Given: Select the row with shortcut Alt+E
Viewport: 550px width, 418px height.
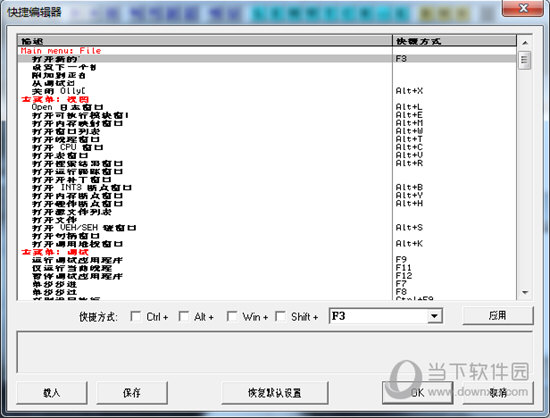Looking at the screenshot, I should (267, 115).
